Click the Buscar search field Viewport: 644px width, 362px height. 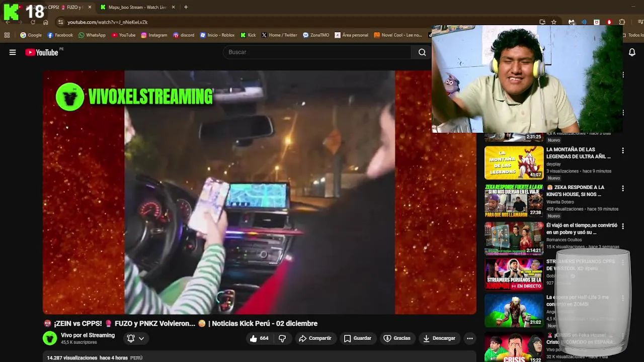(318, 52)
